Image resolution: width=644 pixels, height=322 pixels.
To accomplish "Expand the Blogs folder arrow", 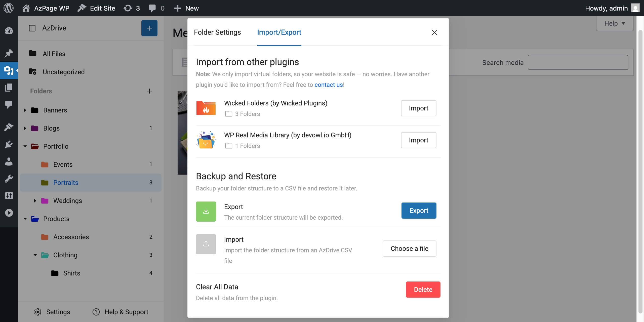I will 25,128.
